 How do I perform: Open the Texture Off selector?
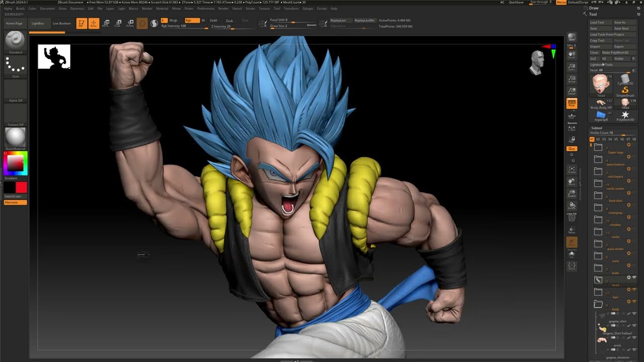(x=15, y=115)
